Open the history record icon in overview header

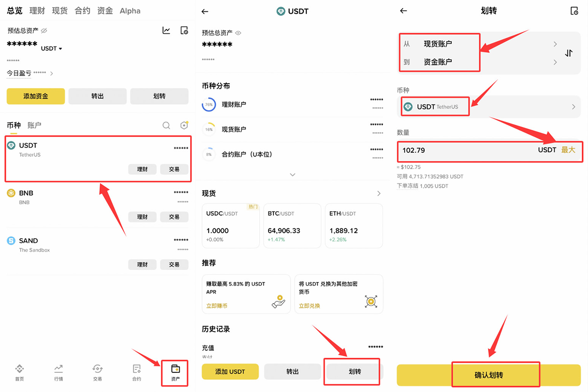pyautogui.click(x=184, y=30)
